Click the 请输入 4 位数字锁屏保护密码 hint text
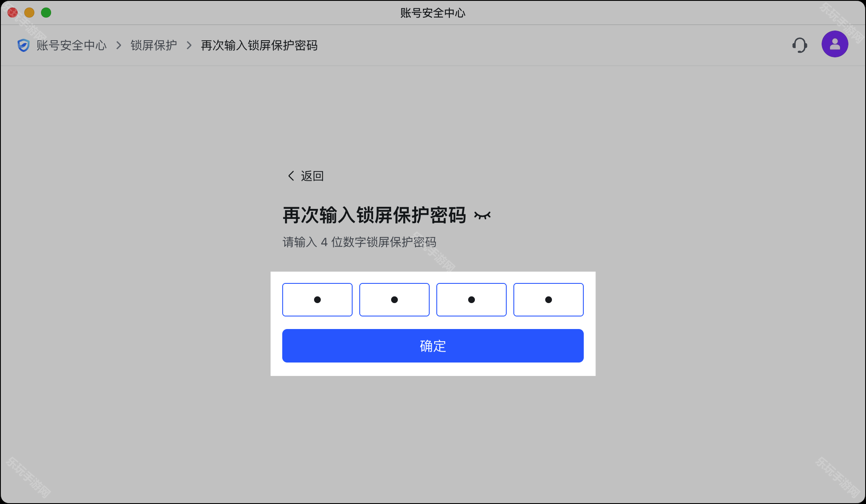The image size is (866, 504). click(x=359, y=242)
